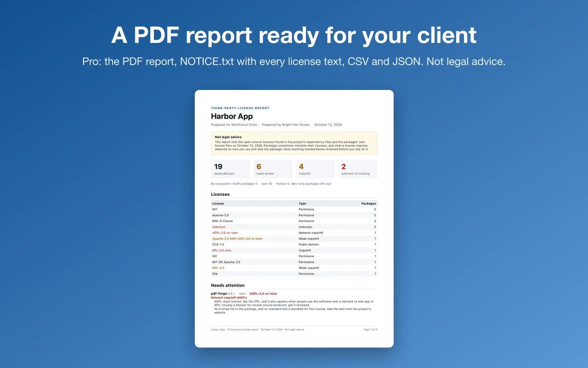Click the "Packages" column header
The width and height of the screenshot is (588, 368).
(x=369, y=204)
